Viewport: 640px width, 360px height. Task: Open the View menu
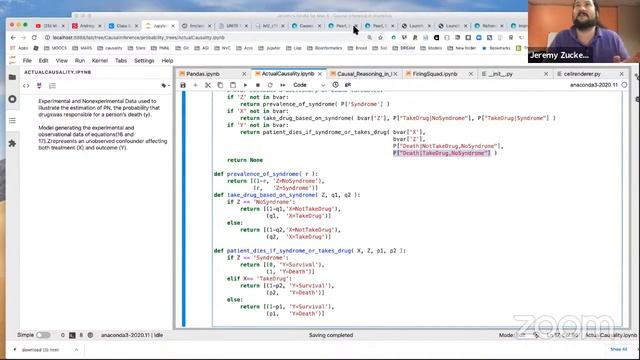pos(62,61)
